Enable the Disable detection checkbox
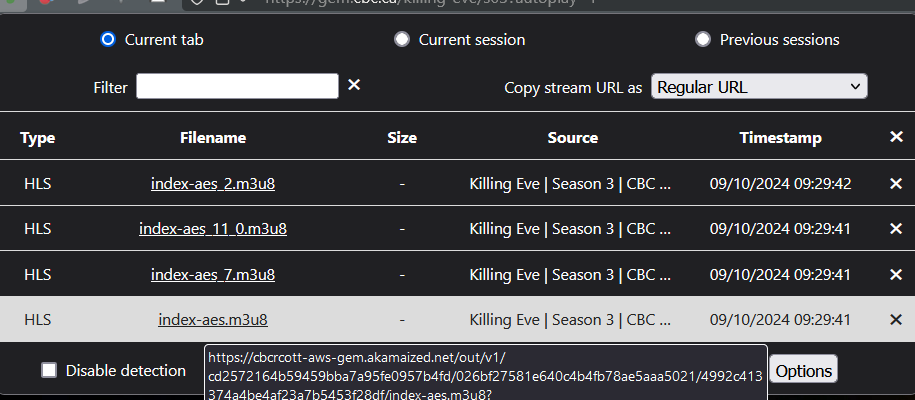 49,371
